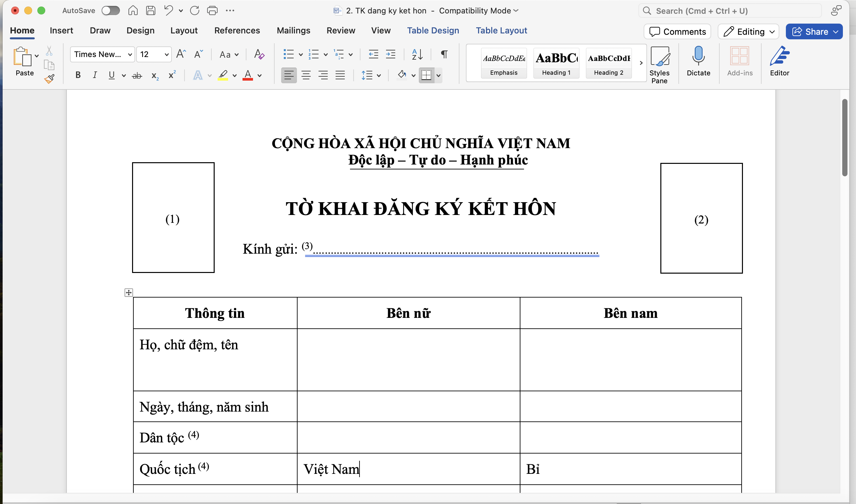Go to the Table Layout tab
The image size is (856, 504).
501,30
